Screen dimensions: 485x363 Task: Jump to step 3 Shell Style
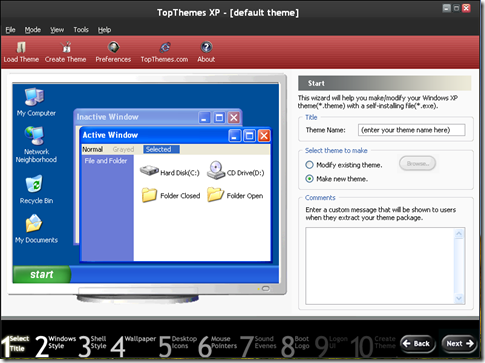tap(93, 345)
